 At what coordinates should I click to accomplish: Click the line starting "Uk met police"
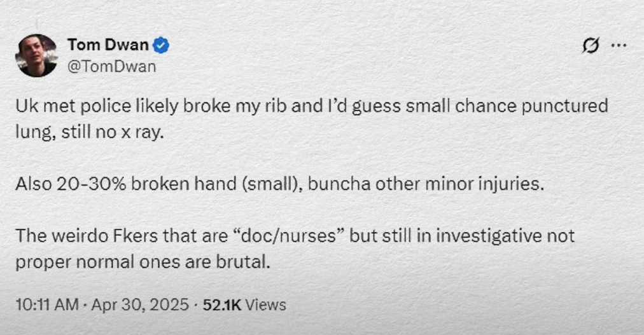[x=312, y=107]
